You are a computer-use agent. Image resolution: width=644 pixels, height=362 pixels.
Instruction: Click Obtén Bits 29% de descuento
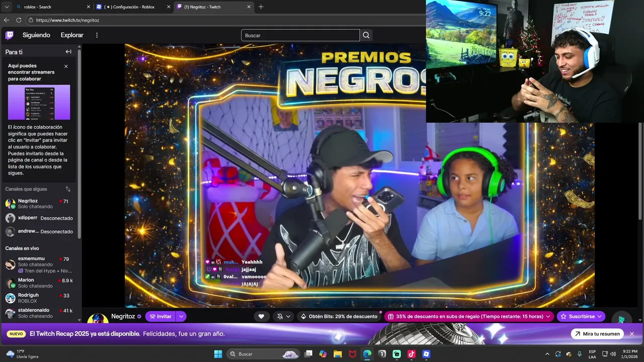tap(339, 316)
